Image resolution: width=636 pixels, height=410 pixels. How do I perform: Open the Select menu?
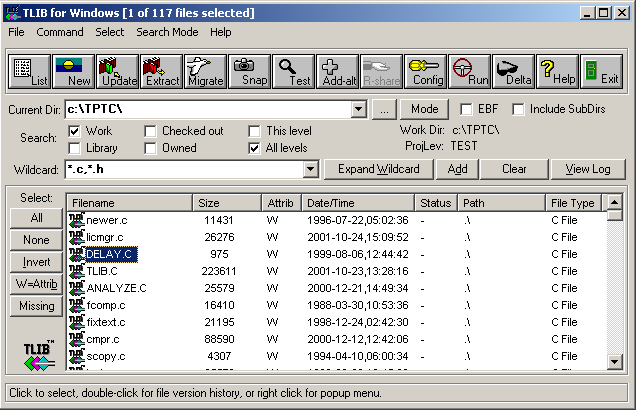tap(110, 32)
